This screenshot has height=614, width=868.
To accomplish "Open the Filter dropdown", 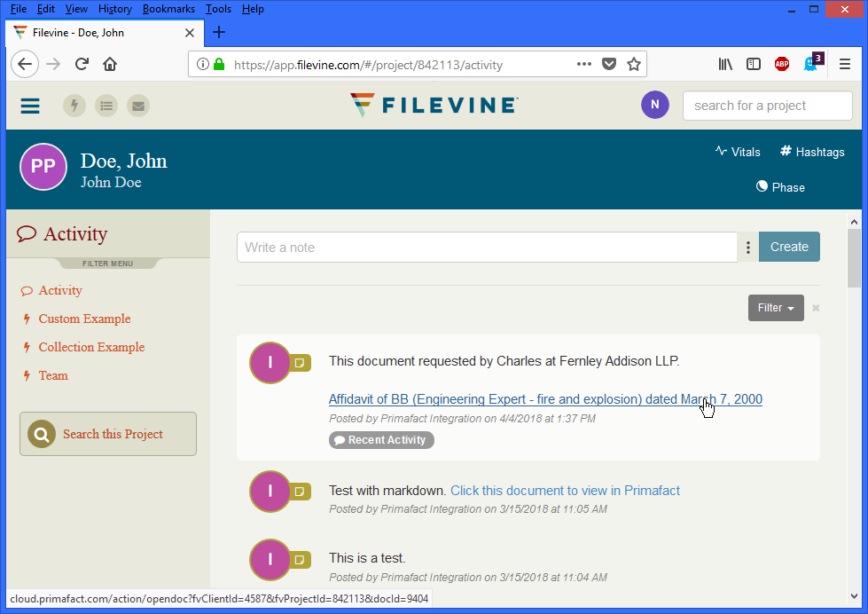I will 775,307.
